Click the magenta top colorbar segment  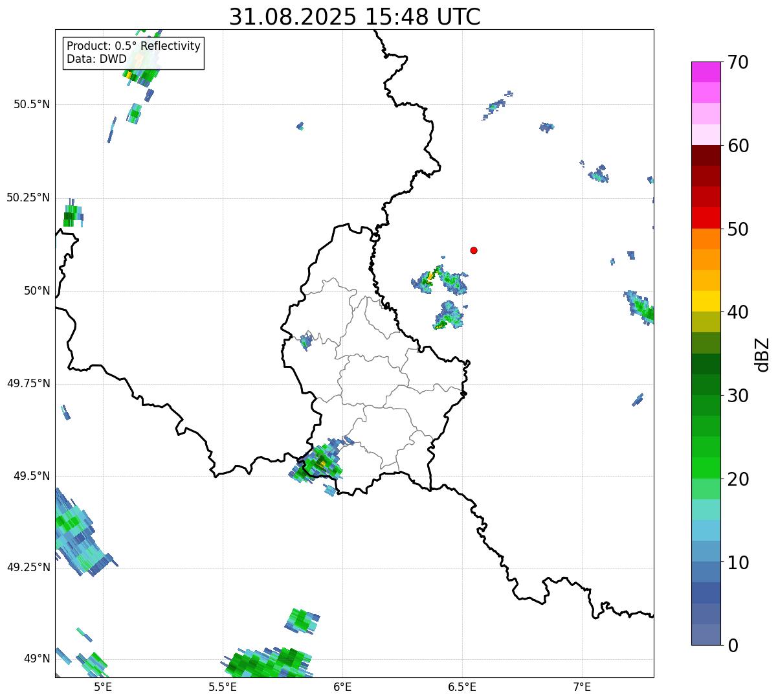[706, 72]
